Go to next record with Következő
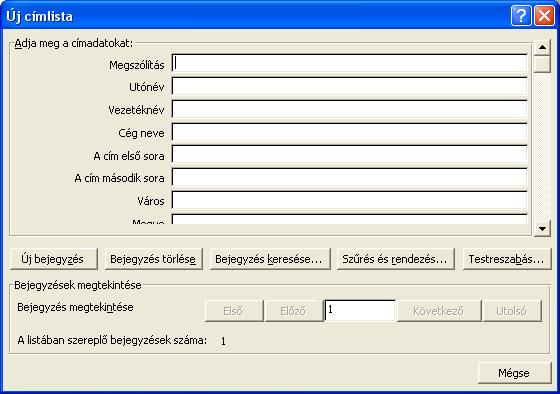The image size is (560, 394). pos(439,311)
